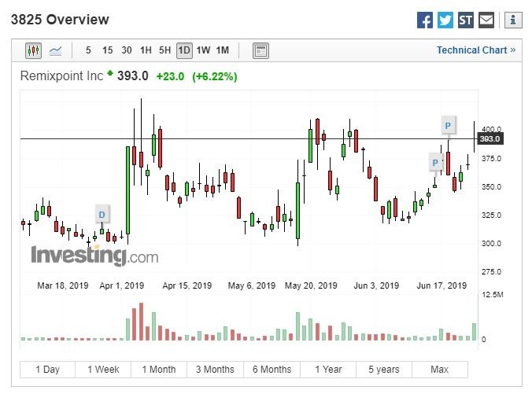Screen dimensions: 532x394
Task: Switch to candlestick chart type
Action: point(33,51)
